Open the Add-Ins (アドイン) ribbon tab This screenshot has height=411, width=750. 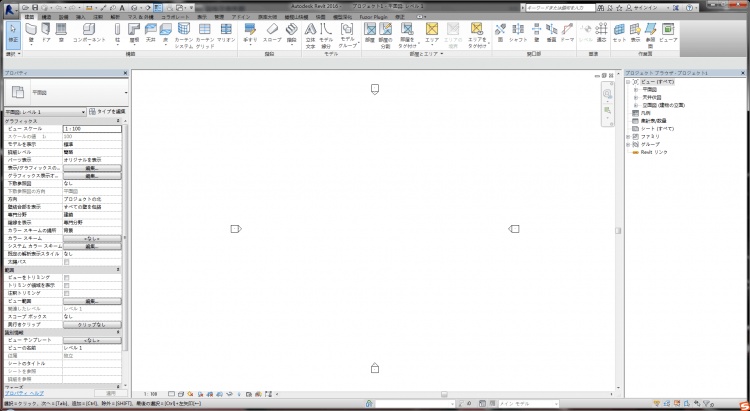pos(240,17)
